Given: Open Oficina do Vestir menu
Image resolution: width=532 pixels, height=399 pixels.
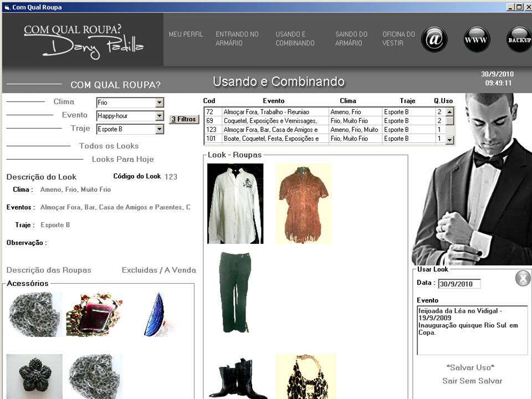Looking at the screenshot, I should pyautogui.click(x=398, y=39).
